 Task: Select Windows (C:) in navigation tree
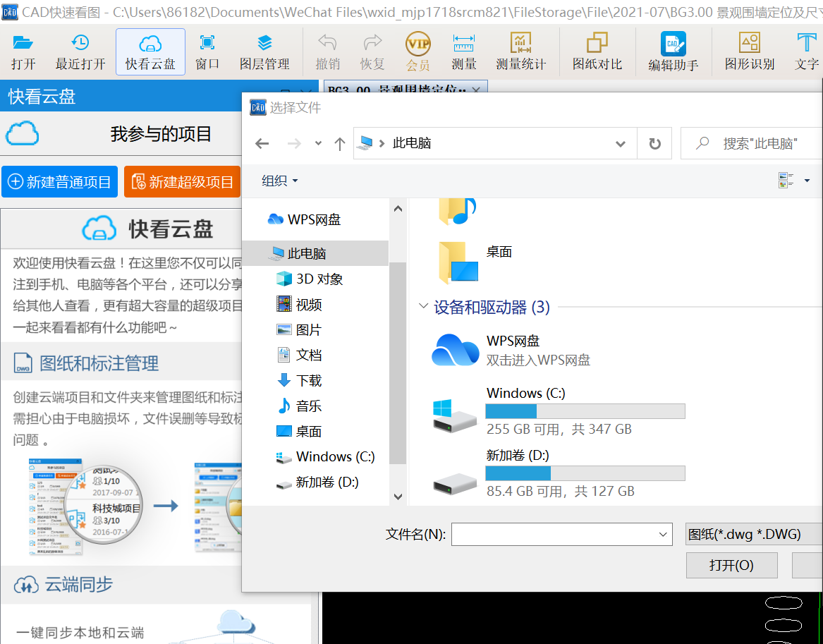pos(325,456)
